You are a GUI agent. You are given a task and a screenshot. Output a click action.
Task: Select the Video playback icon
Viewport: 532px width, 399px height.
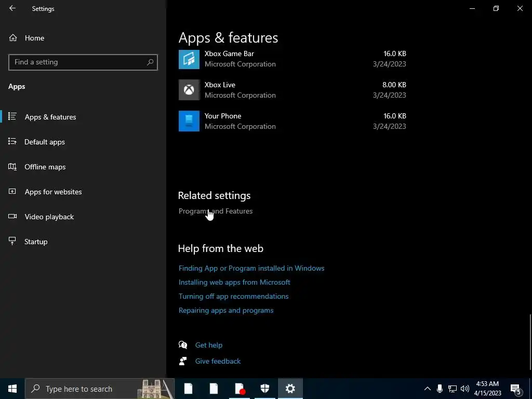click(x=12, y=216)
